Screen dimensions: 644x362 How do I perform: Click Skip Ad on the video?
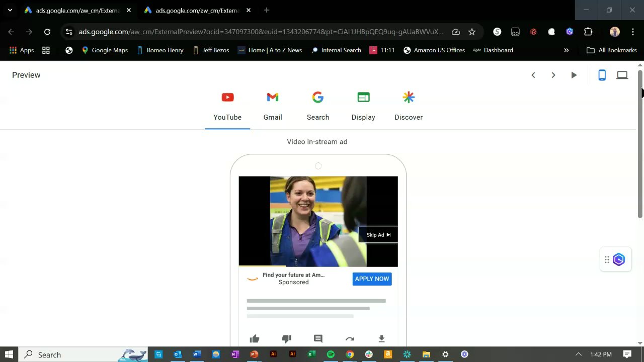click(x=378, y=235)
